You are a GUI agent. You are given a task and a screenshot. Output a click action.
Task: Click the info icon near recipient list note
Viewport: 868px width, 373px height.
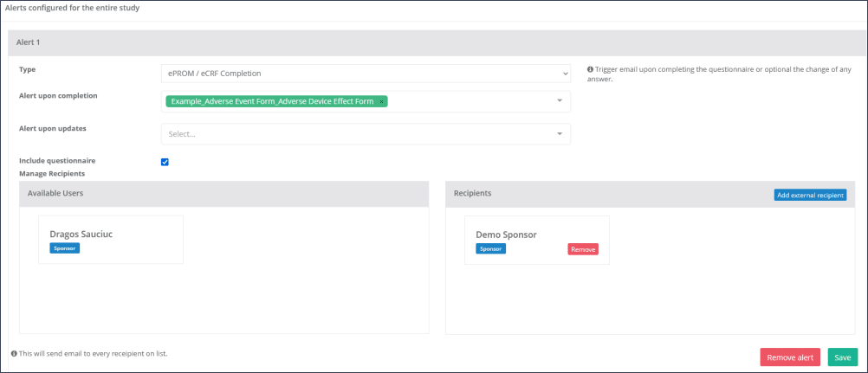[14, 354]
